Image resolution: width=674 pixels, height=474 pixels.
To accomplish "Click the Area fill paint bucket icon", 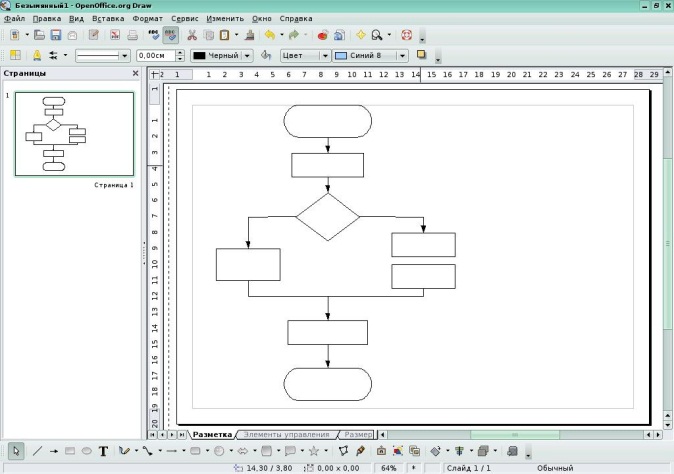I will 266,55.
